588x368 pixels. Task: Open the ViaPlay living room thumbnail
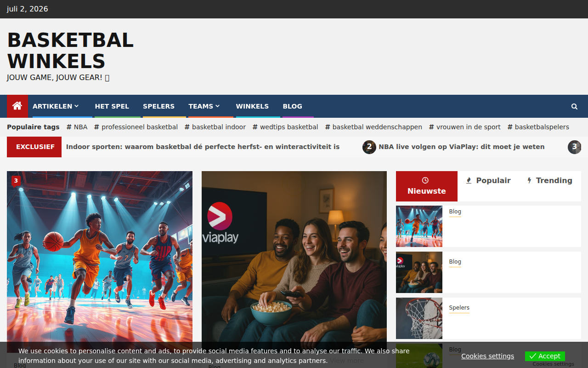pyautogui.click(x=419, y=272)
